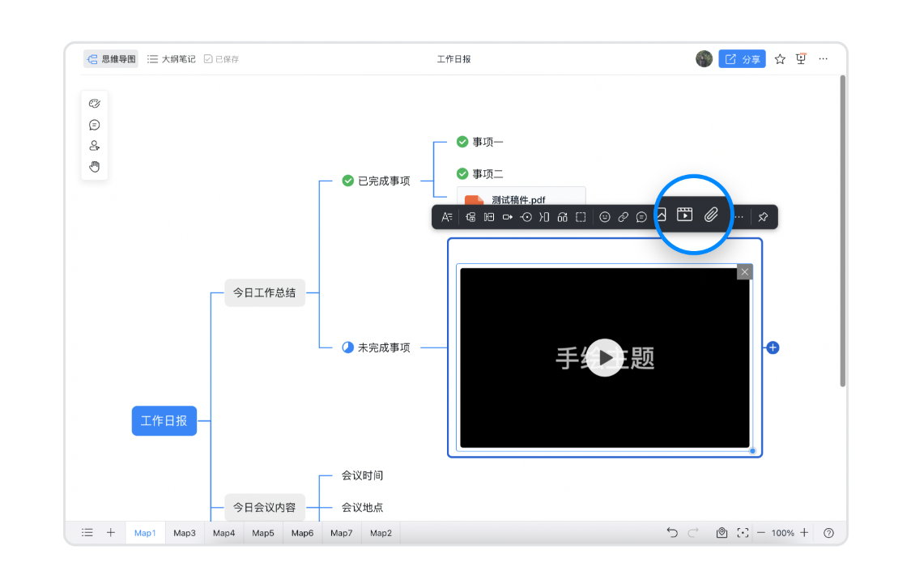This screenshot has height=588, width=911.
Task: Insert emoji marker from floating toolbar
Action: pyautogui.click(x=605, y=217)
